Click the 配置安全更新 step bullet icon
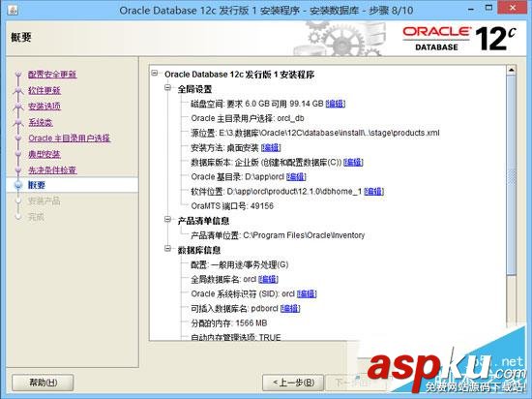 click(x=18, y=75)
